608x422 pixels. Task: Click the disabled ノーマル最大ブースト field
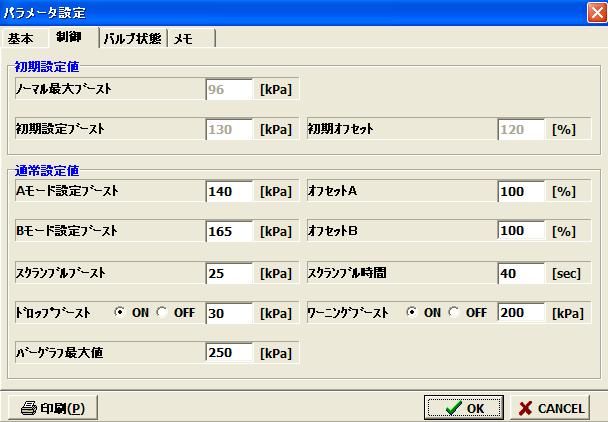pyautogui.click(x=229, y=89)
